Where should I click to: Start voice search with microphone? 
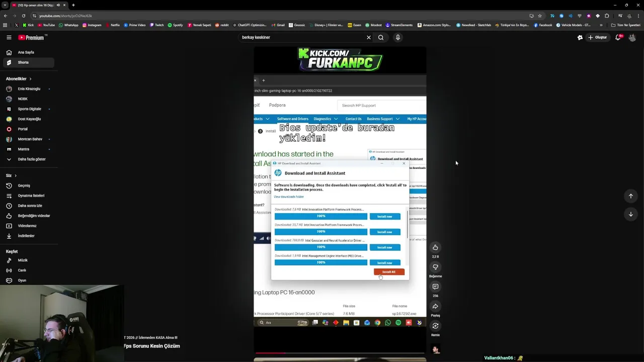tap(397, 37)
